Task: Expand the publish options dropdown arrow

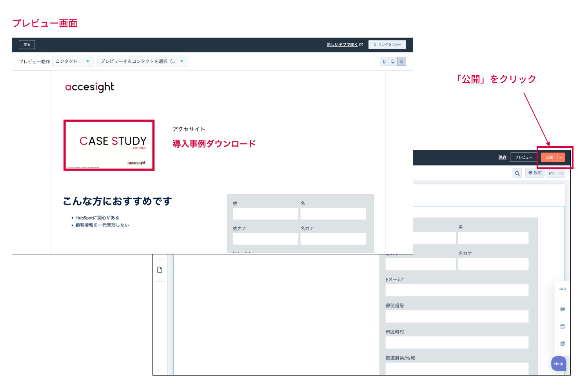Action: click(x=561, y=158)
